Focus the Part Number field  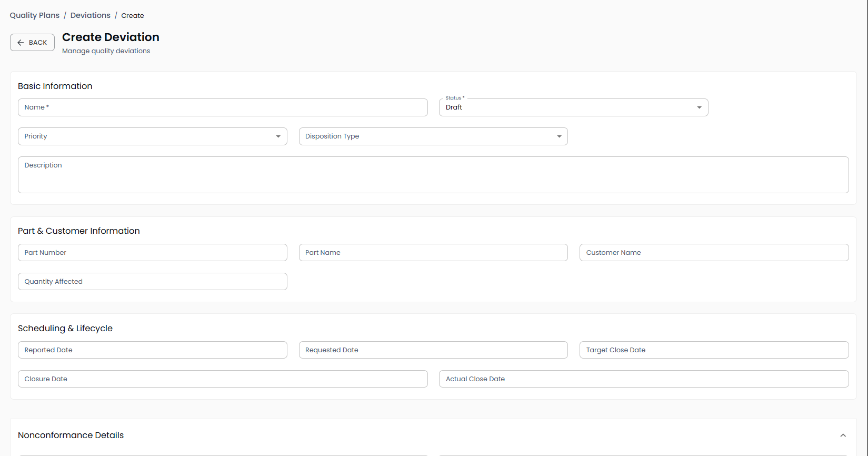pos(152,253)
